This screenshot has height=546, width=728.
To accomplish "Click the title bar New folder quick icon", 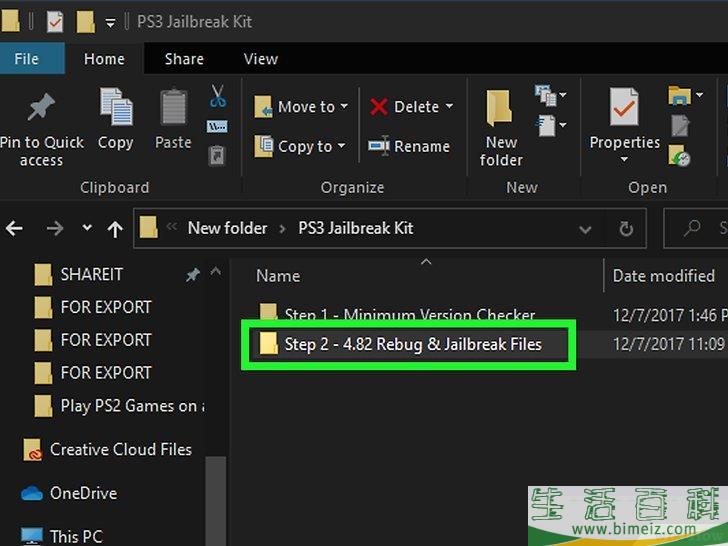I will tap(85, 22).
